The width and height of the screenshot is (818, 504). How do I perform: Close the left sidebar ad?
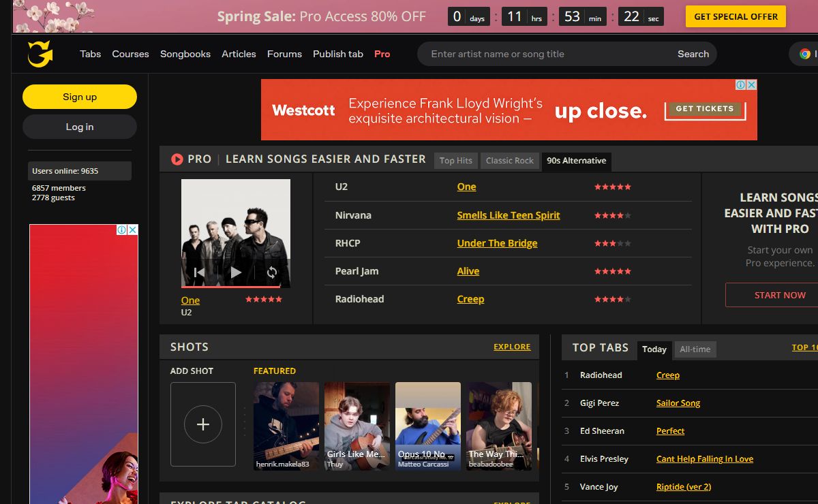[132, 230]
